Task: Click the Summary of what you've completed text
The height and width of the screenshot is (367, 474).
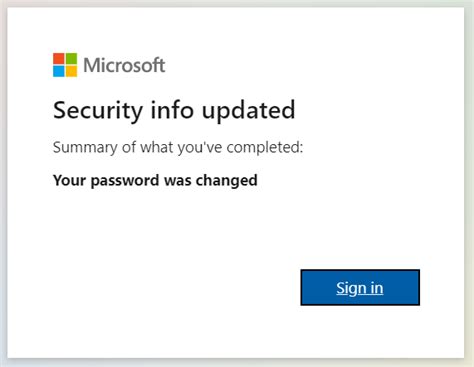Action: [x=178, y=147]
